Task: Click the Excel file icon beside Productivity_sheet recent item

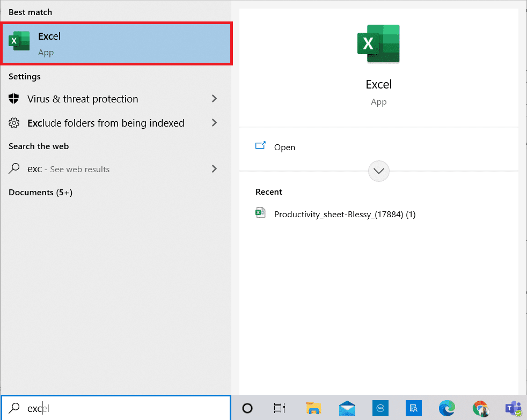Action: click(260, 213)
